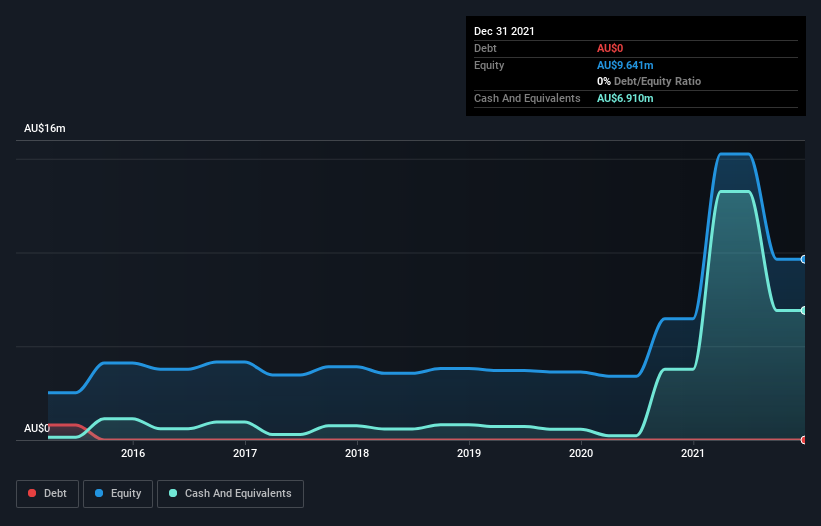
Task: Toggle Cash And Equivalents legend button
Action: tap(230, 494)
